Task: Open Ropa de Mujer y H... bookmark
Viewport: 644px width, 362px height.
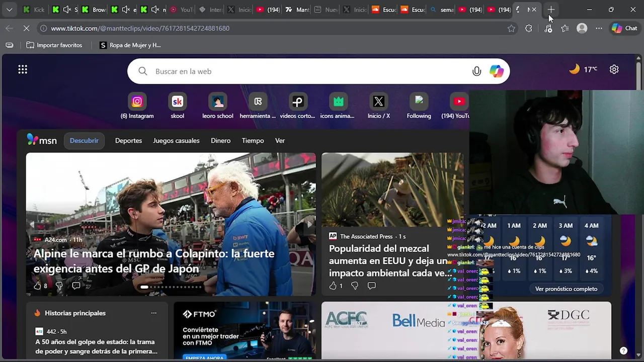Action: tap(130, 45)
